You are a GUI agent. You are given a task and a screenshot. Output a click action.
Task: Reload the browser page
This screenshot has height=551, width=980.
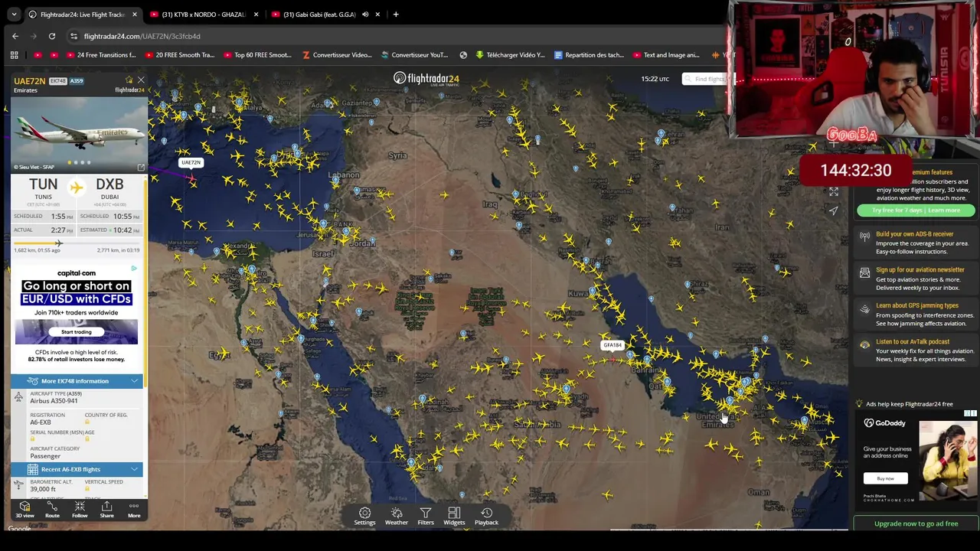pos(52,36)
